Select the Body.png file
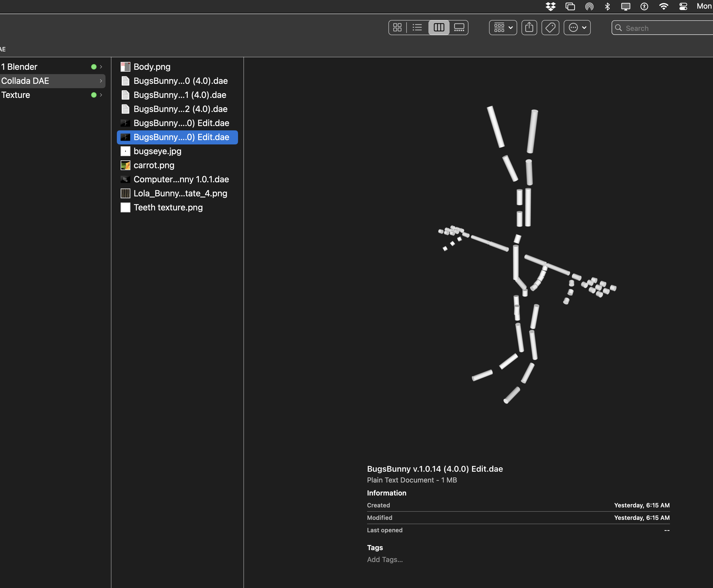713x588 pixels. pyautogui.click(x=177, y=67)
